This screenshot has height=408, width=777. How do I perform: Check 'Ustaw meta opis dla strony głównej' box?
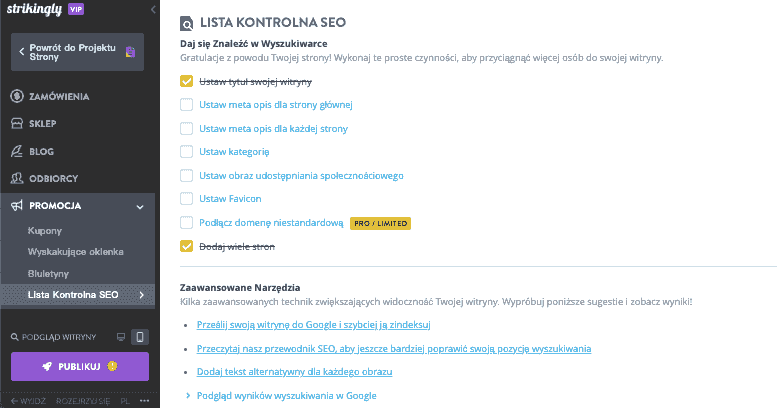click(186, 105)
